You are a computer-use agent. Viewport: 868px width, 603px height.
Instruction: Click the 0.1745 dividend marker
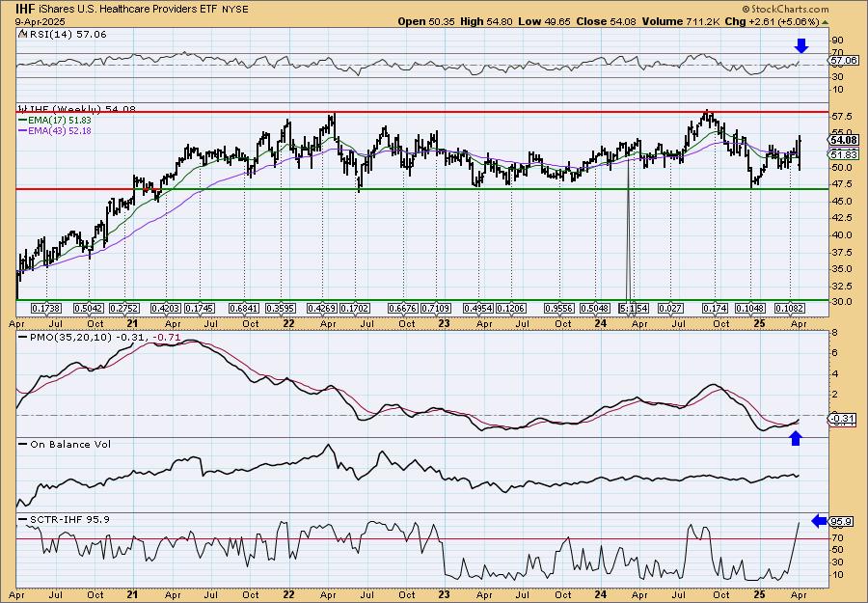point(200,309)
